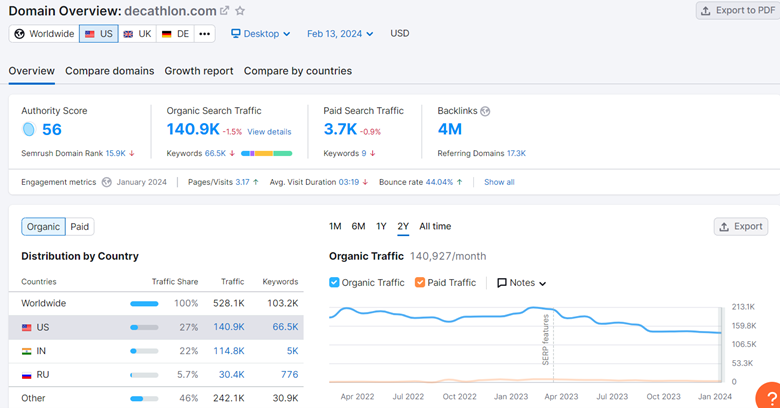Click the SERP features marker on chart
780x408 pixels.
pos(546,340)
